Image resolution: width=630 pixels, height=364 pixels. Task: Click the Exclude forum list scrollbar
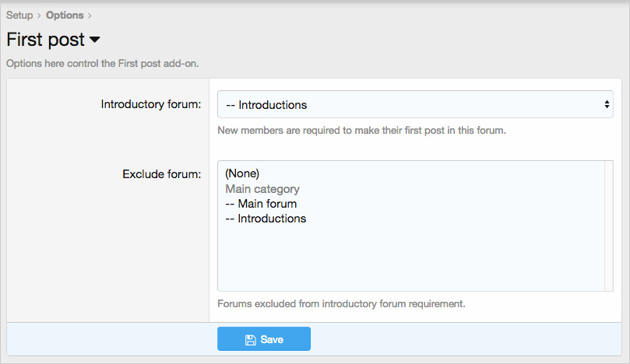[x=609, y=226]
